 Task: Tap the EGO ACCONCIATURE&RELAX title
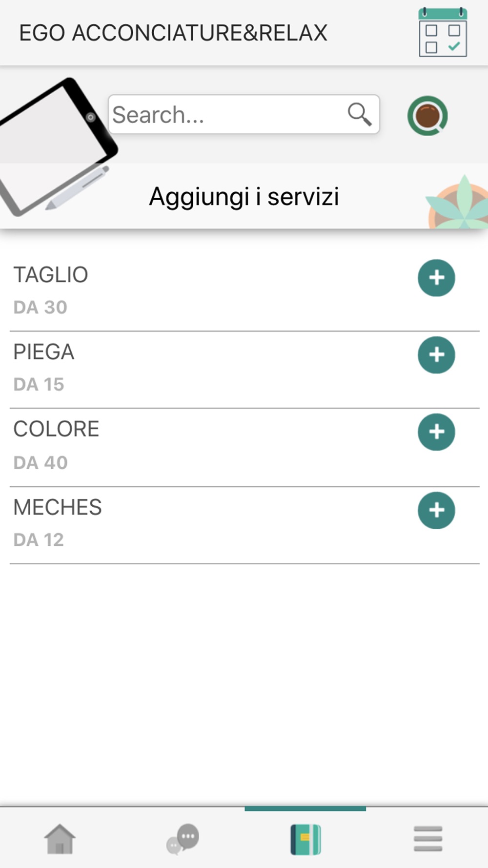[x=173, y=33]
